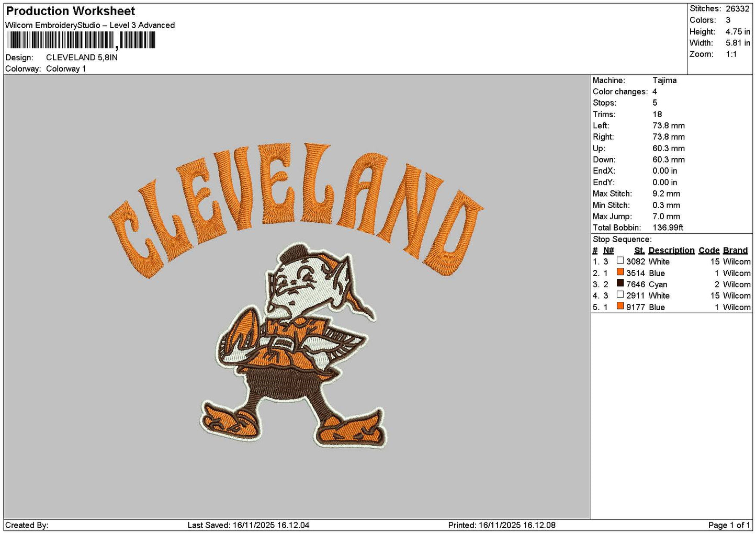Click the Machine value Tajima
The image size is (756, 534).
coord(664,81)
